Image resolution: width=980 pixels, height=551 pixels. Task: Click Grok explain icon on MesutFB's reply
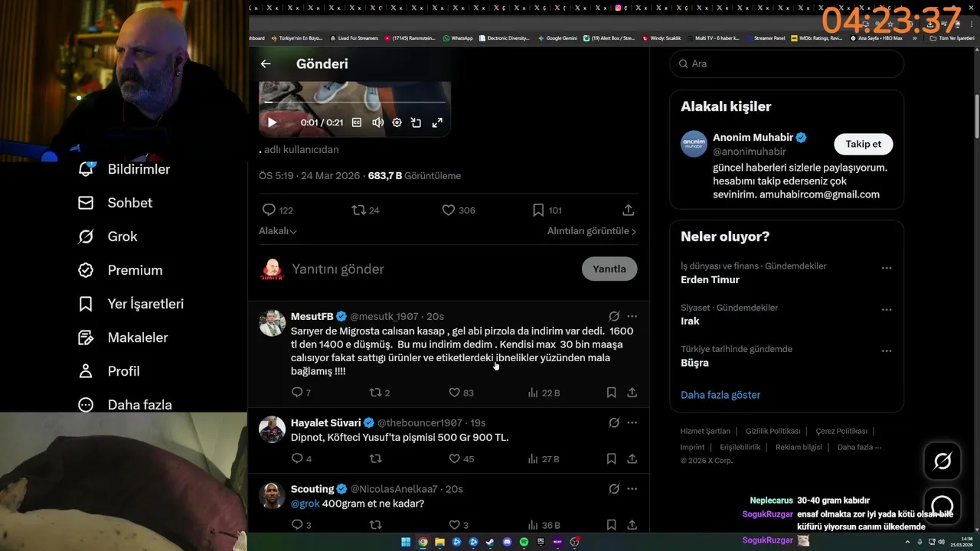click(x=614, y=316)
